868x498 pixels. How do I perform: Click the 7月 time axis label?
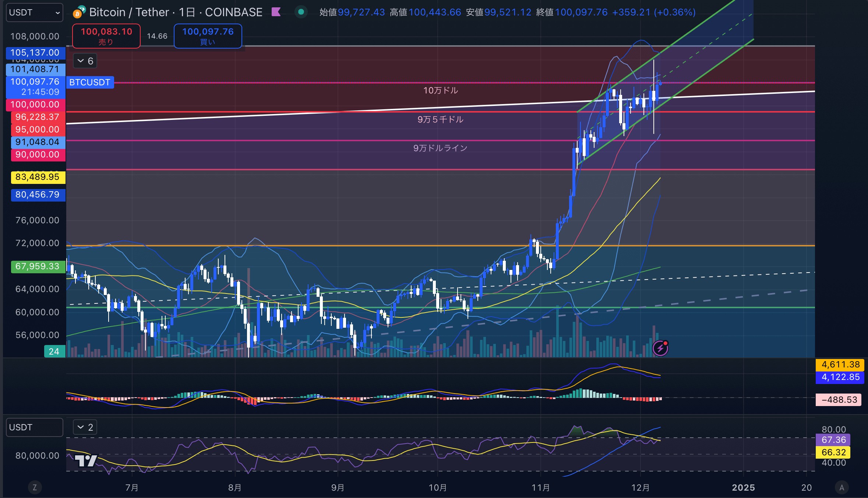[x=132, y=488]
